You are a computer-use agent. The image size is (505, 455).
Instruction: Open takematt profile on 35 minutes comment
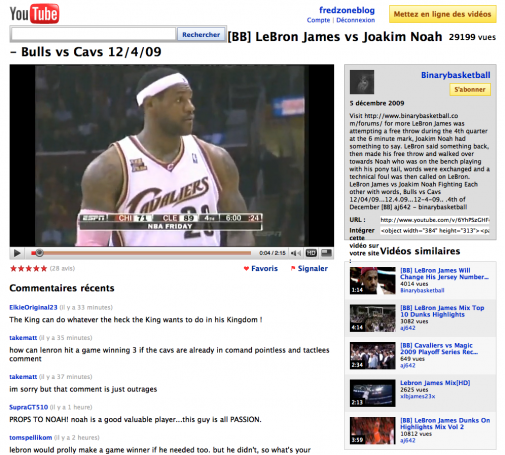pos(23,338)
